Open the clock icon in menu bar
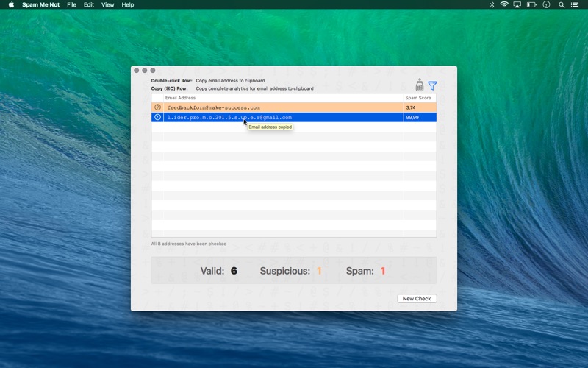The height and width of the screenshot is (368, 588). coord(546,4)
